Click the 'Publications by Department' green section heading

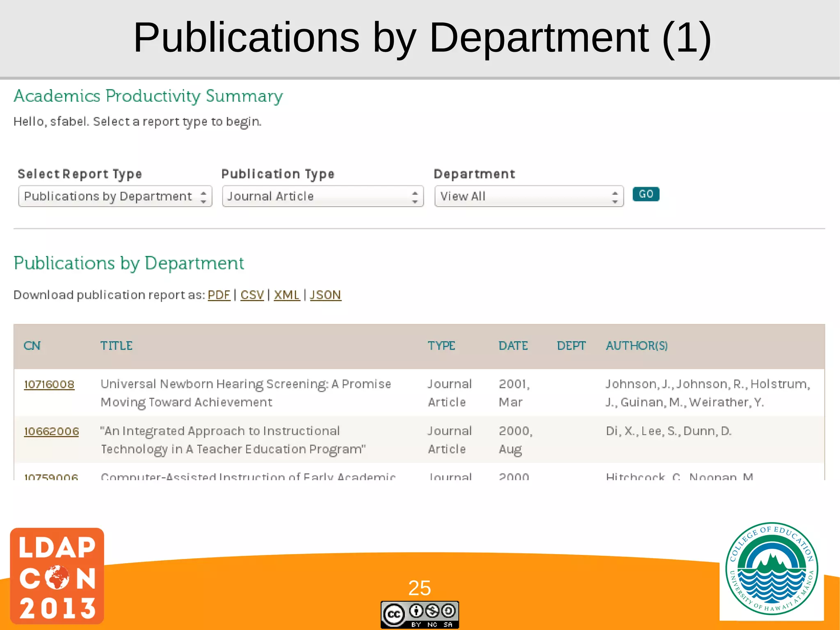pyautogui.click(x=129, y=263)
